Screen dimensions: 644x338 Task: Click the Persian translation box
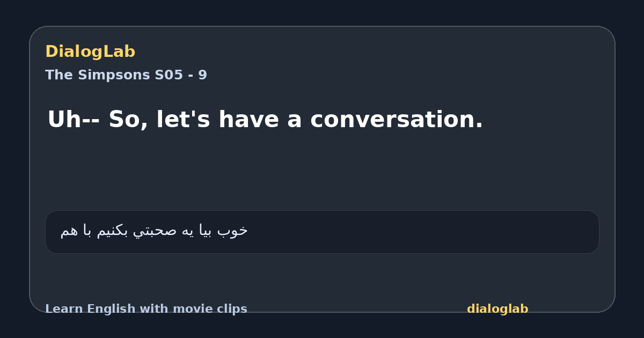click(322, 232)
